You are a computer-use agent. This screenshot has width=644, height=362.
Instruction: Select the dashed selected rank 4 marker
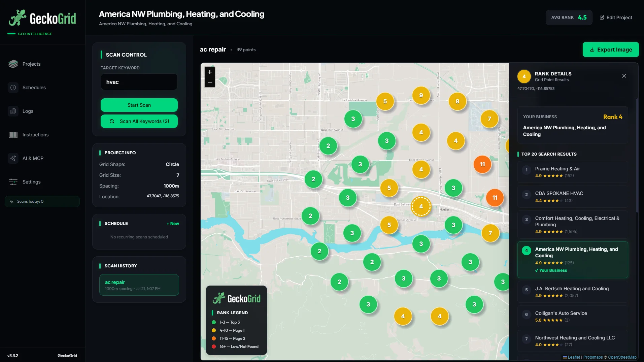(x=421, y=206)
